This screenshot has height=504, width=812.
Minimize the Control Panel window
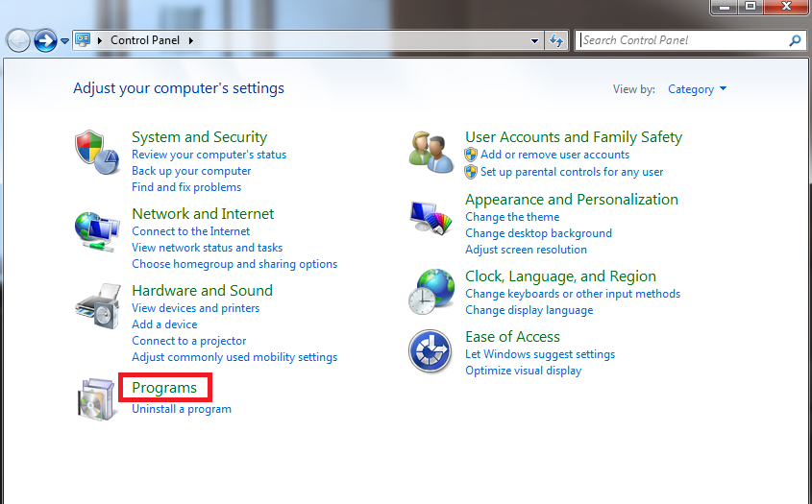pyautogui.click(x=724, y=7)
